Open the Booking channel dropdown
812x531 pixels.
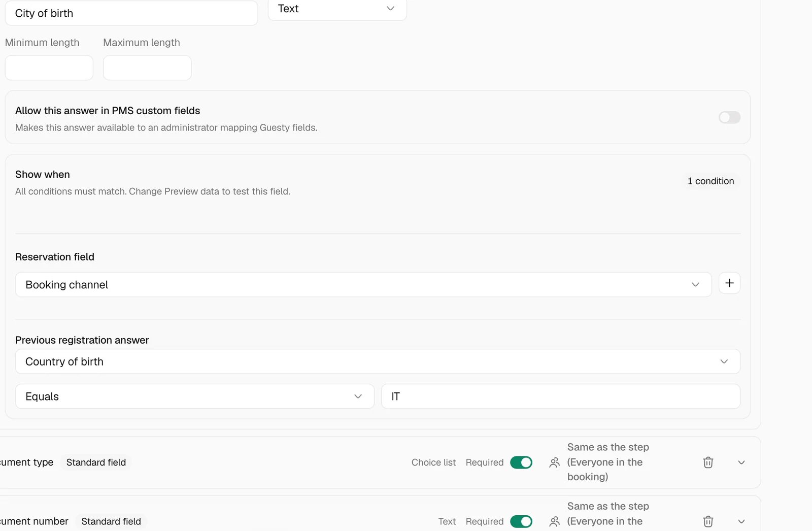363,285
